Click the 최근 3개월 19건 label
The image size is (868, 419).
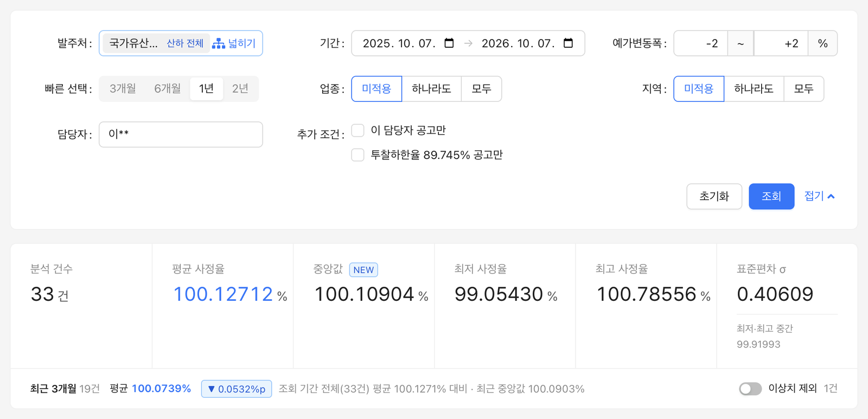tap(65, 389)
